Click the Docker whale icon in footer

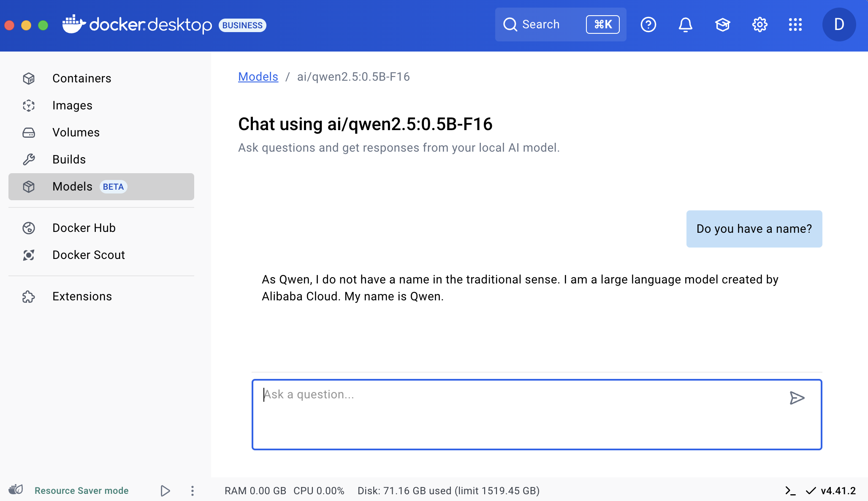click(x=16, y=490)
